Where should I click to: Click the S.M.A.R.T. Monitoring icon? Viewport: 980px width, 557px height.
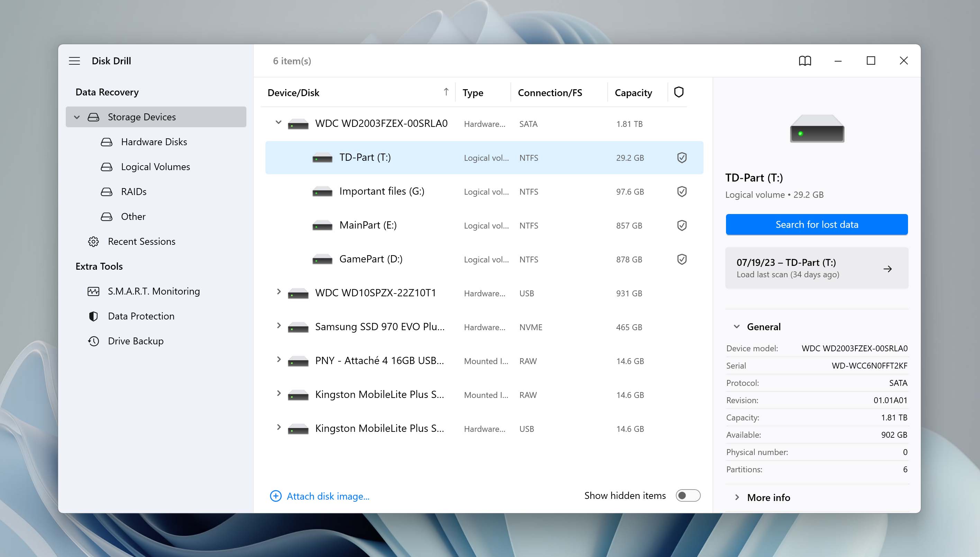click(x=93, y=291)
